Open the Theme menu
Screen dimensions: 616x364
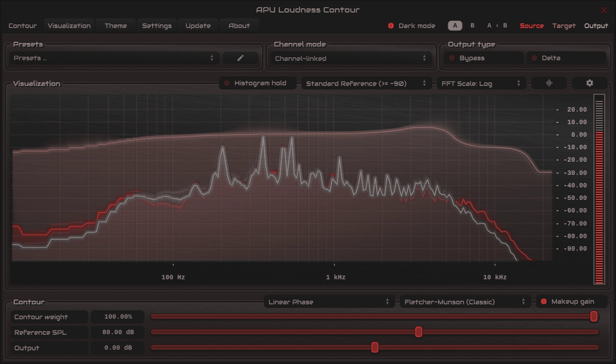(116, 26)
